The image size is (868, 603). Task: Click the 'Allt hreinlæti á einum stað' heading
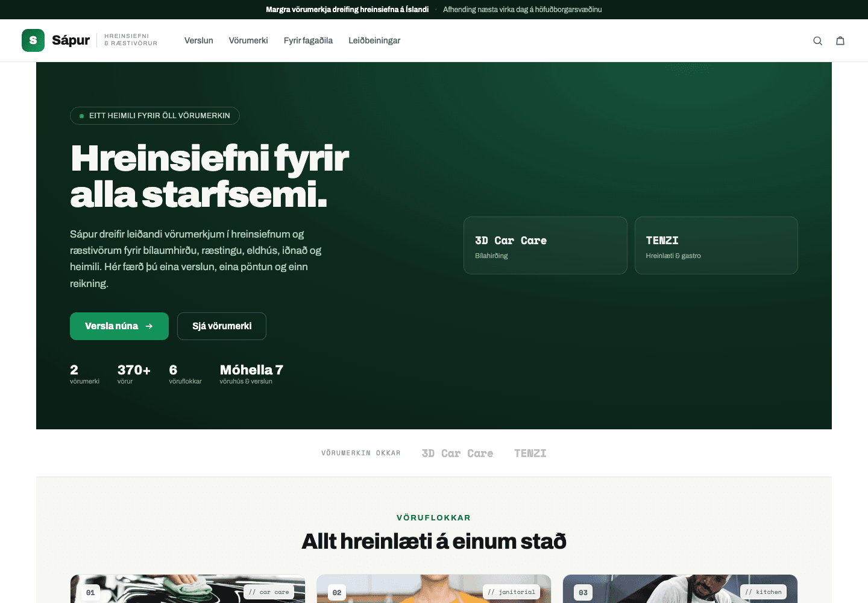(x=434, y=541)
